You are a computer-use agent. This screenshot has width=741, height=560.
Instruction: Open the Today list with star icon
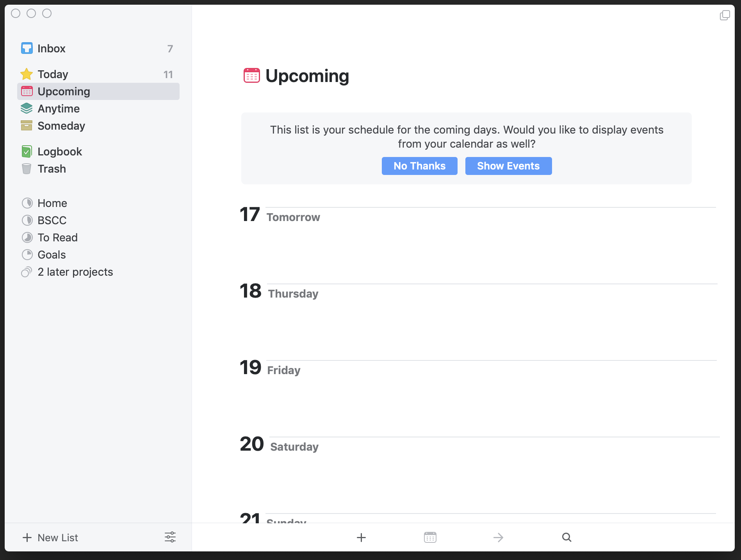tap(53, 74)
